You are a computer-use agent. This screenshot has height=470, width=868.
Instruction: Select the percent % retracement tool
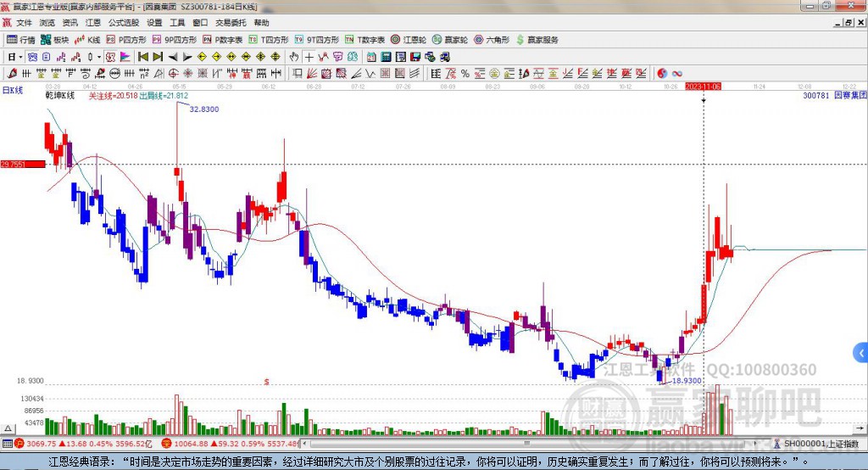tap(465, 73)
